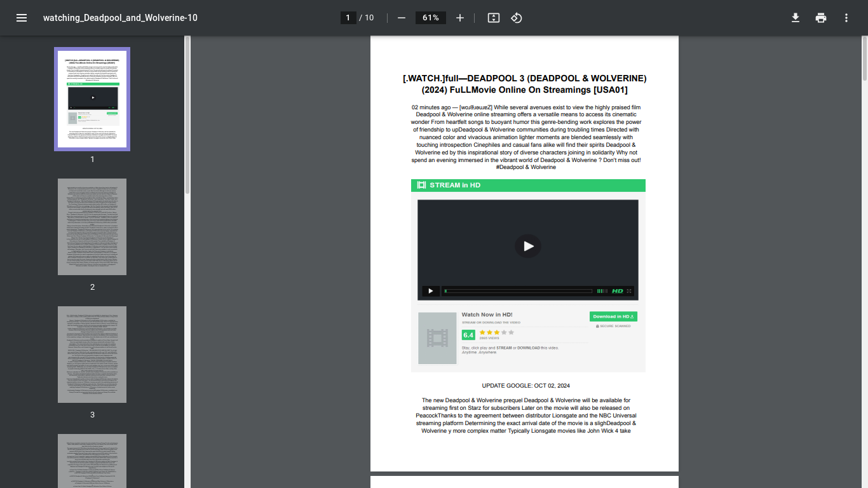Open the page 4 thumbnail
Screen dimensions: 868x488
click(92, 461)
